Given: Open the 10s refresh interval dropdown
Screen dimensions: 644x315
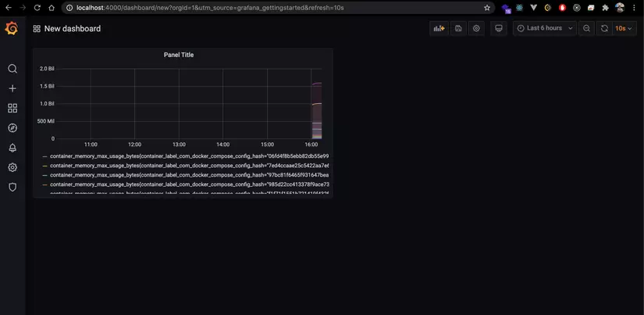Looking at the screenshot, I should pyautogui.click(x=624, y=28).
